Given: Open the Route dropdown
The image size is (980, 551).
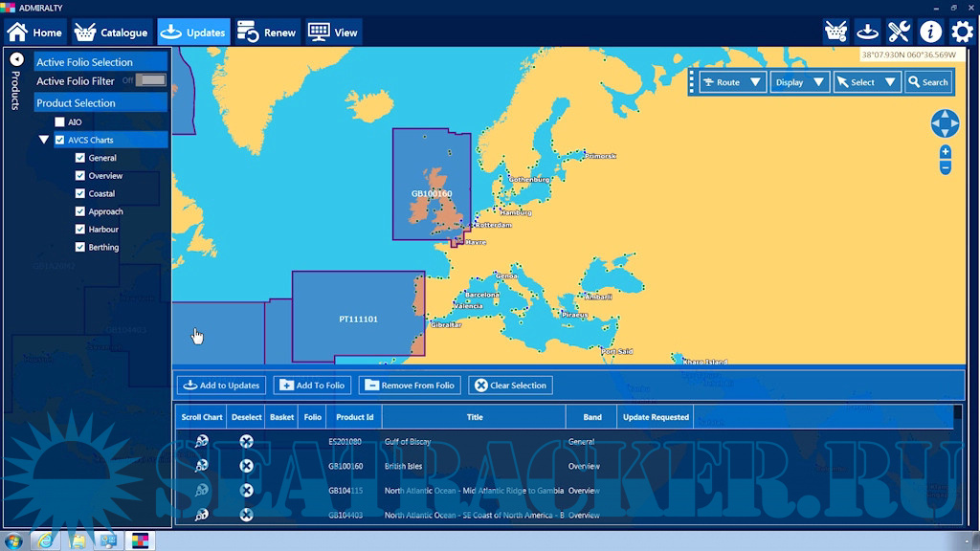Looking at the screenshot, I should tap(732, 82).
